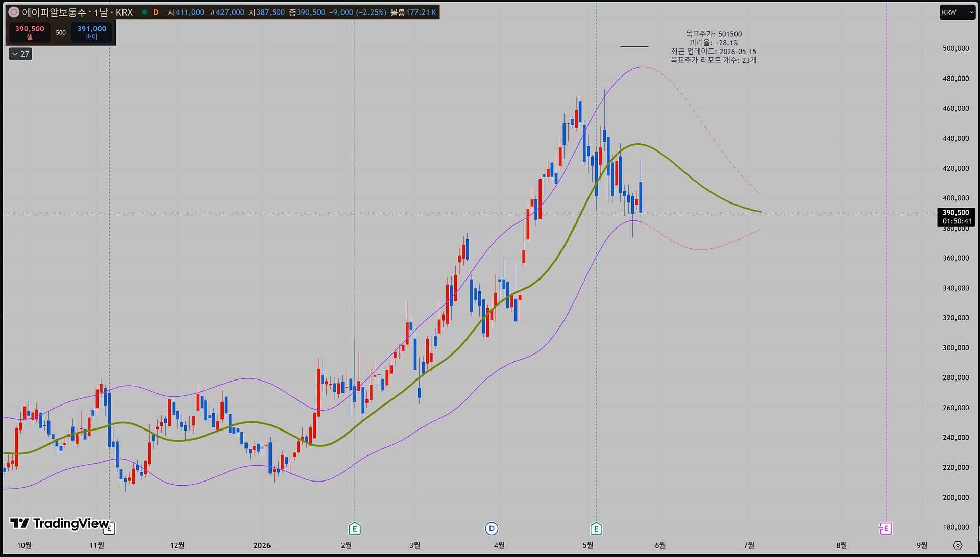Click the earnings E marker near 2월
The width and height of the screenshot is (980, 557).
355,529
